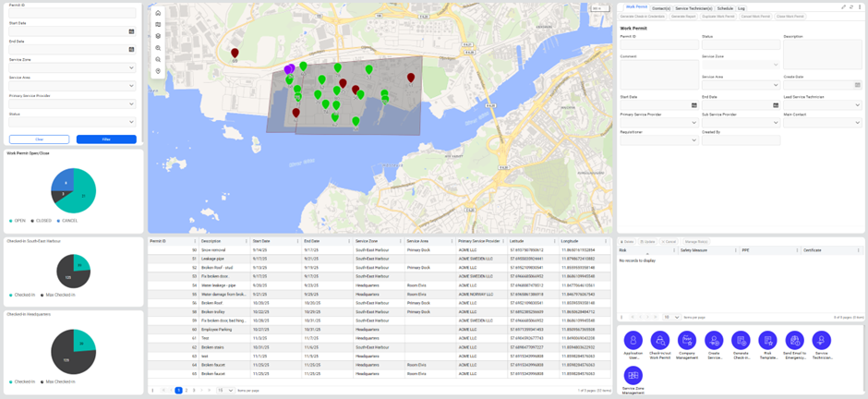Image resolution: width=868 pixels, height=399 pixels.
Task: Click the map Home icon
Action: coord(158,13)
